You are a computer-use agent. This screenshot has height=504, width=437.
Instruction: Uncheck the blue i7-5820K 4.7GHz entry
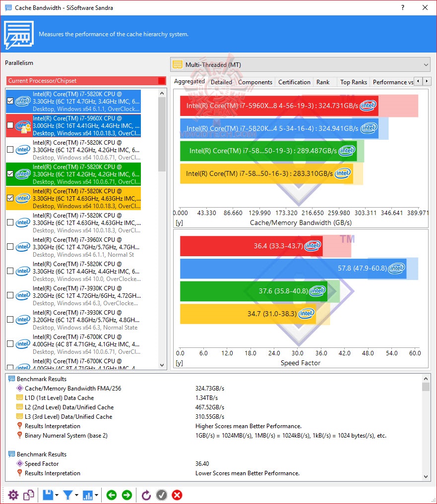coord(10,101)
